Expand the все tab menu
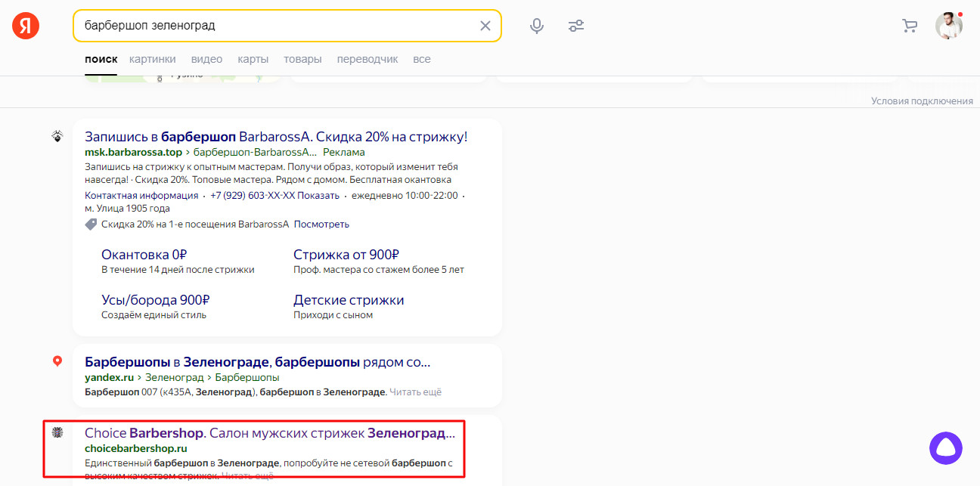 [x=421, y=59]
